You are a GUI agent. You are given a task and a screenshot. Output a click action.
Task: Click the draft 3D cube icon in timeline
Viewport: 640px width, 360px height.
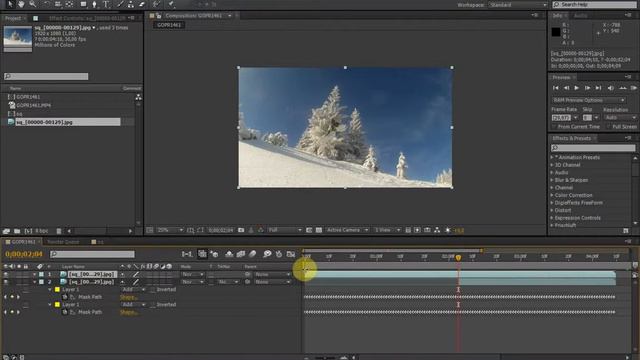pos(214,254)
